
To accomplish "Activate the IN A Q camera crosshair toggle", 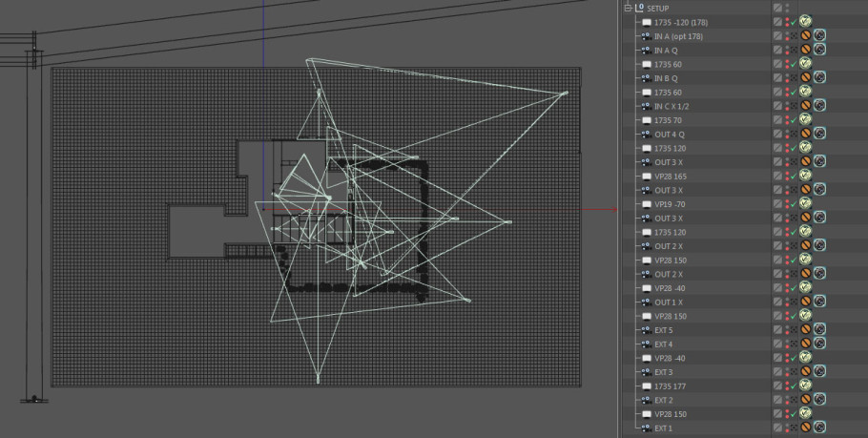I will coord(794,50).
